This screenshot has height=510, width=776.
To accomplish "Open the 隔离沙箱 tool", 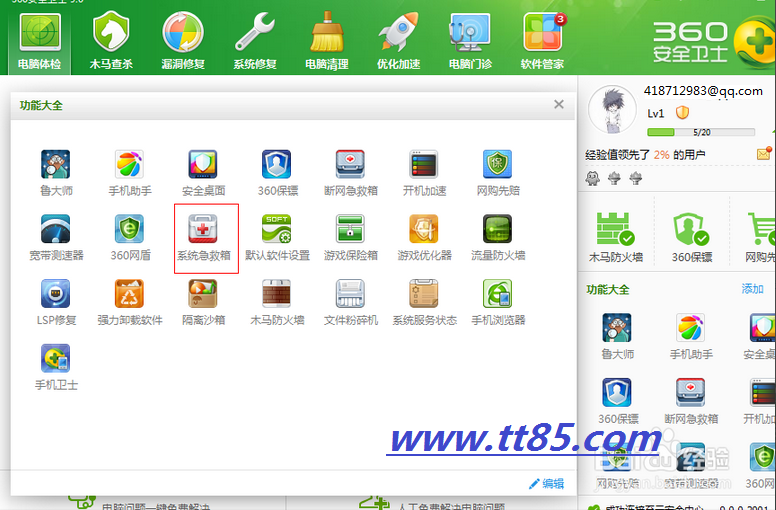I will tap(203, 301).
